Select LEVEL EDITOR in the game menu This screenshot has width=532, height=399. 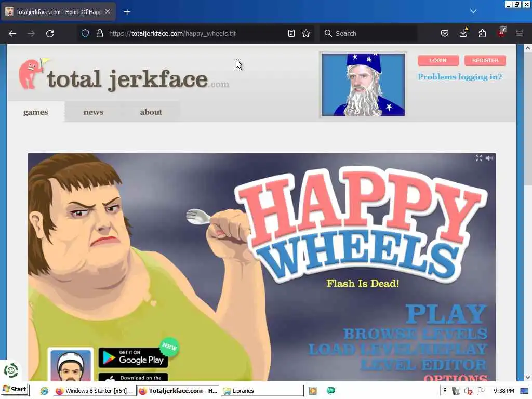click(424, 365)
